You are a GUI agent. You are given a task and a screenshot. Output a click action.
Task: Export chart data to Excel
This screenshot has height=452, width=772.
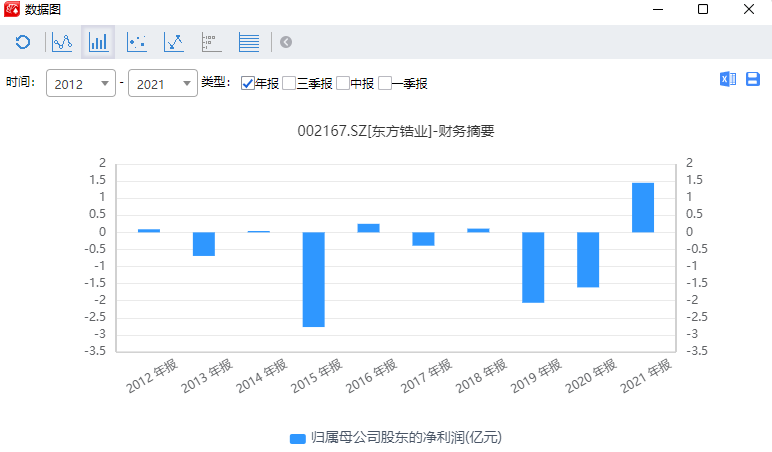click(x=728, y=79)
